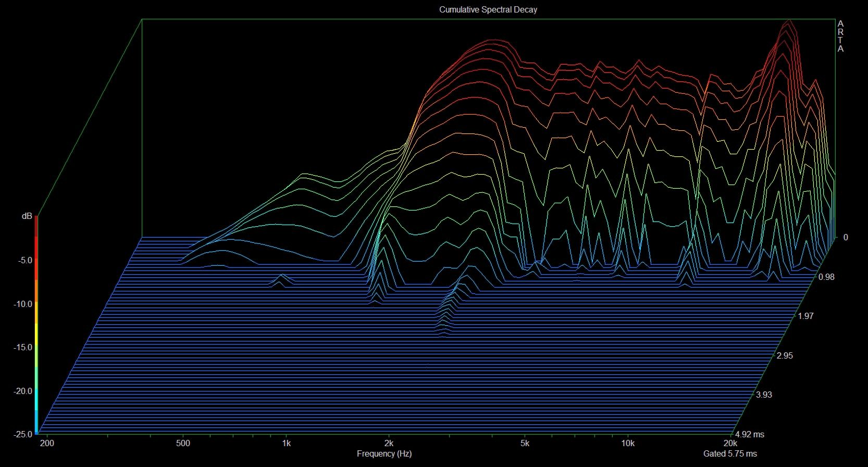868x467 pixels.
Task: Click the -15.0 dB axis label
Action: (22, 347)
